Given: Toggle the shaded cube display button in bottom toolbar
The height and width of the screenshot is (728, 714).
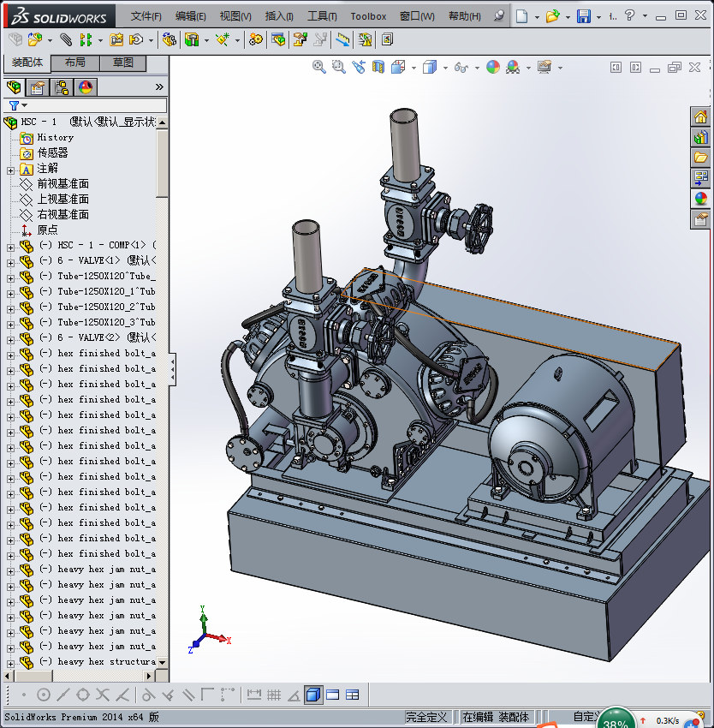Looking at the screenshot, I should click(313, 695).
